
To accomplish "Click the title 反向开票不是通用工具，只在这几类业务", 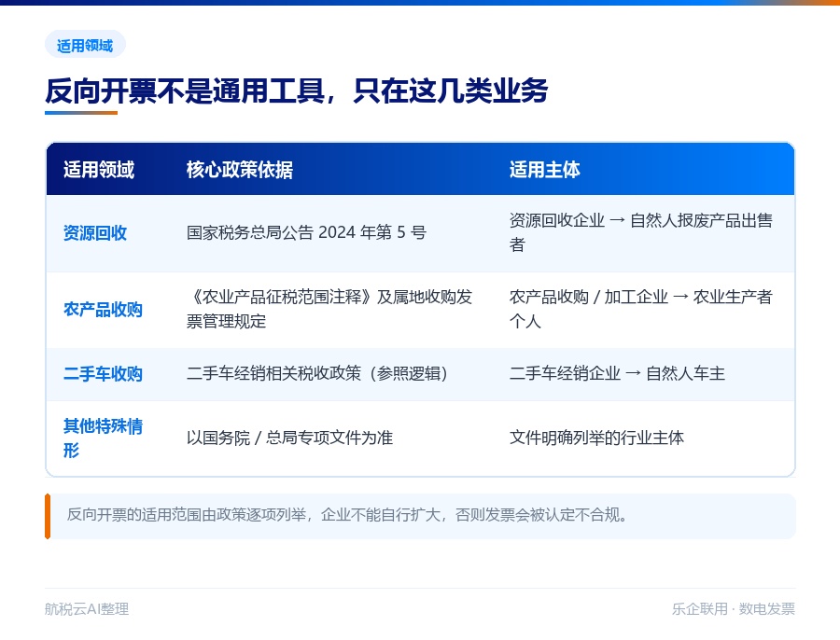I will tap(296, 90).
